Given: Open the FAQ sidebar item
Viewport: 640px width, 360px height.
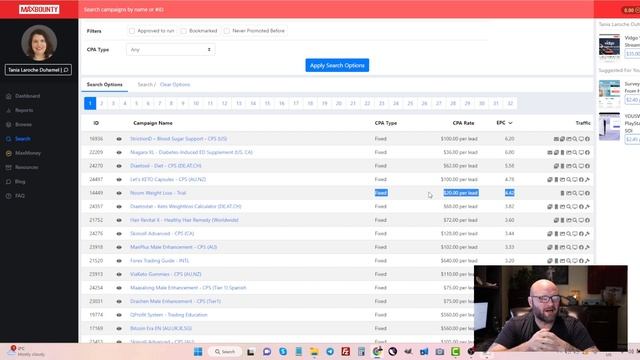Looking at the screenshot, I should point(20,196).
